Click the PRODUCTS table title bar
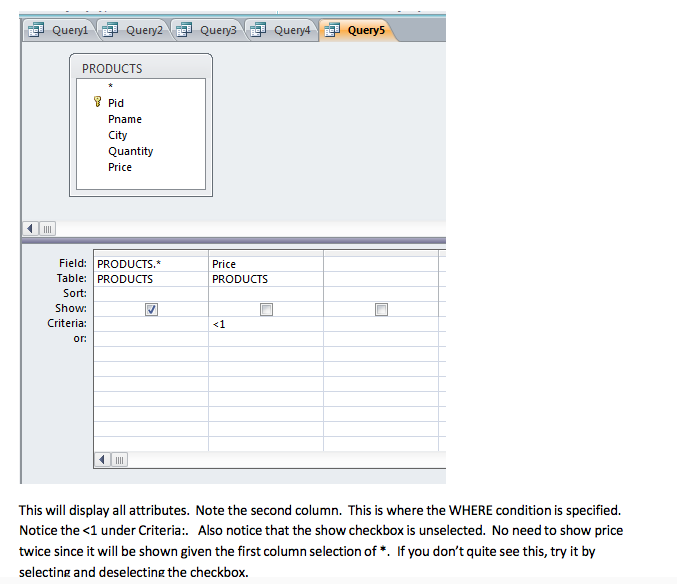 [141, 68]
